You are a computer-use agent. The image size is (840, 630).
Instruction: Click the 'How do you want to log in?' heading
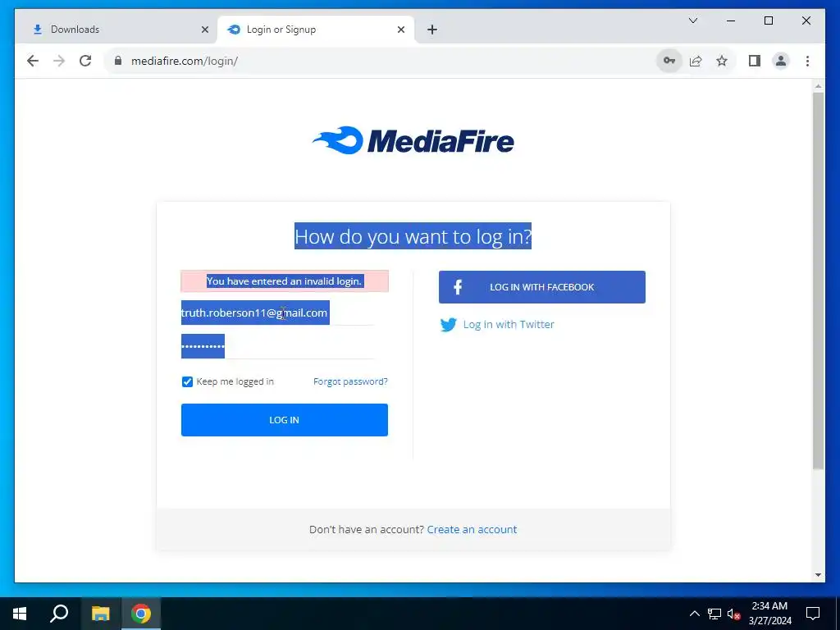coord(413,236)
